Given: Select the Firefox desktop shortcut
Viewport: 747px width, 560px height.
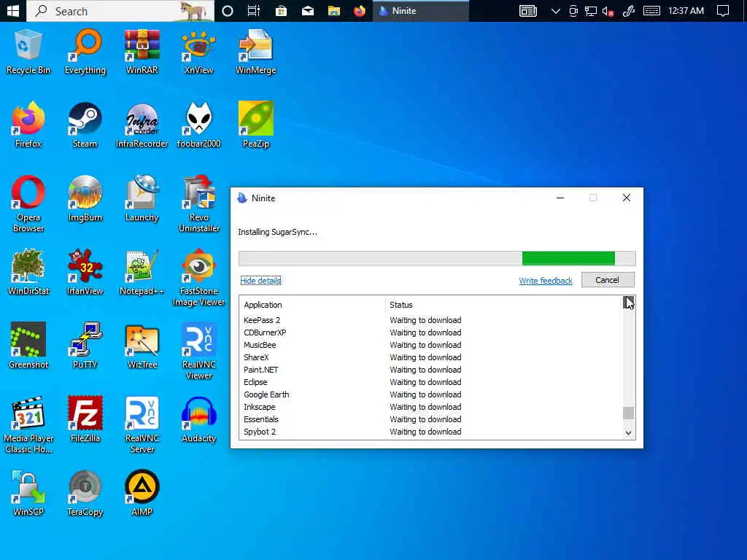Looking at the screenshot, I should 28,125.
